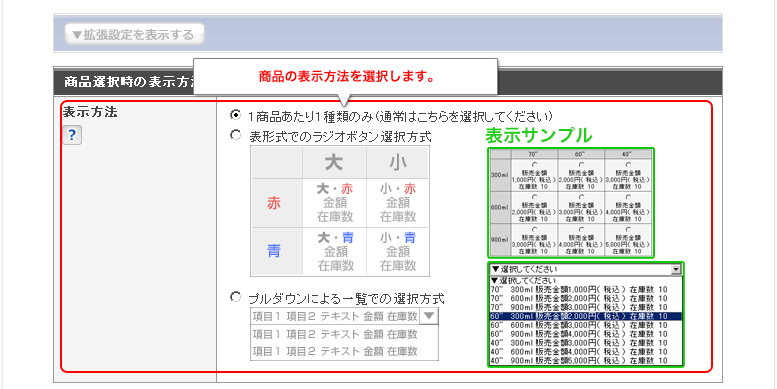Viewport: 777px width, 389px height.
Task: Click the sample table radio for 300ml 60"
Action: click(x=581, y=164)
